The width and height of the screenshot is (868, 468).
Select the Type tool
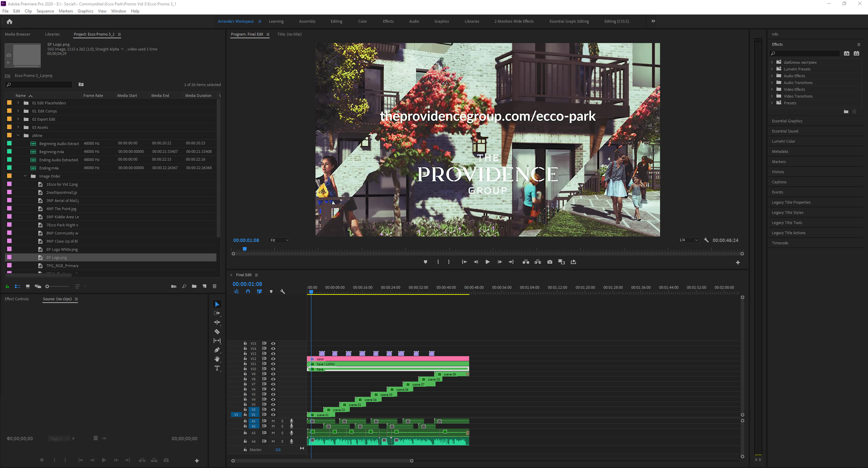pyautogui.click(x=217, y=368)
